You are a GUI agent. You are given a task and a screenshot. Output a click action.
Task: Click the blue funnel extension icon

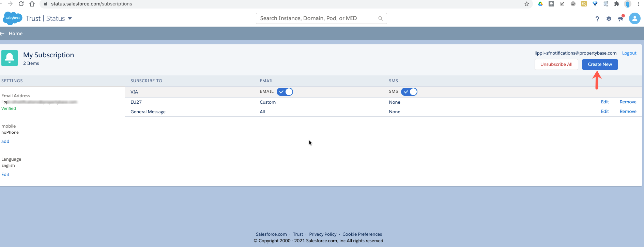click(595, 4)
